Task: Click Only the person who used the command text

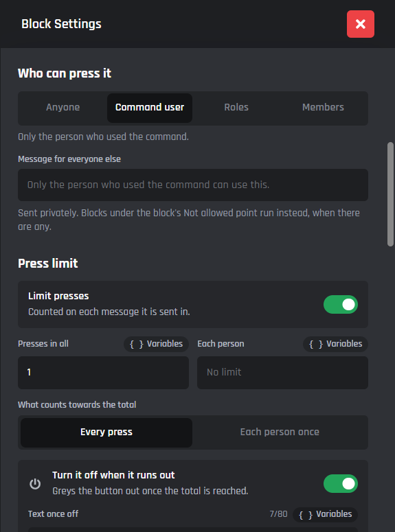Action: coord(103,137)
